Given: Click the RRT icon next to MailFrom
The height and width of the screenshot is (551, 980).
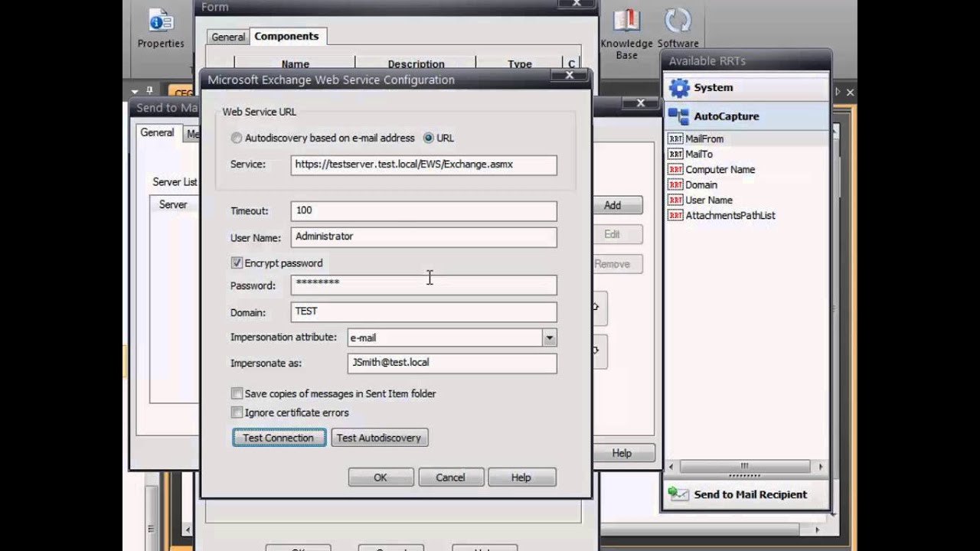Looking at the screenshot, I should [x=675, y=139].
